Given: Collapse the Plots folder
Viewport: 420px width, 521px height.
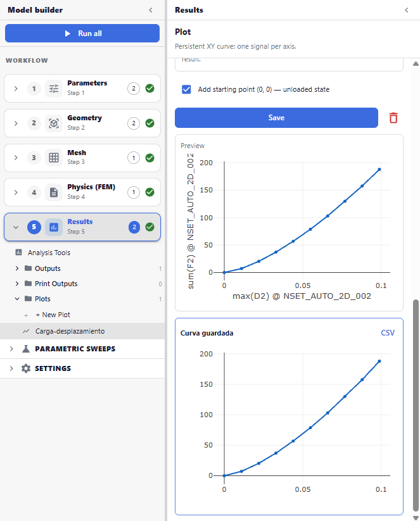Looking at the screenshot, I should click(x=17, y=299).
